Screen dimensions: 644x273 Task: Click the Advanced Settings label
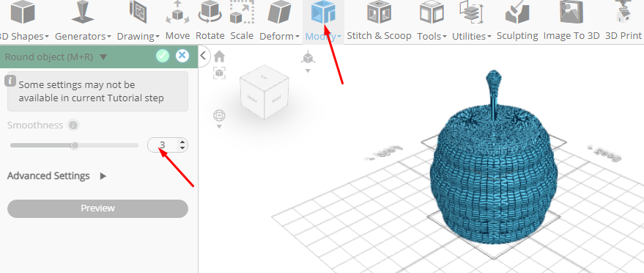(48, 176)
